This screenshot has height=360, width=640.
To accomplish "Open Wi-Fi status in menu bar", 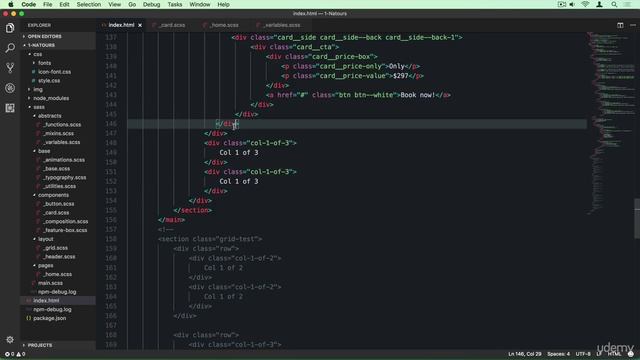I will (x=585, y=4).
